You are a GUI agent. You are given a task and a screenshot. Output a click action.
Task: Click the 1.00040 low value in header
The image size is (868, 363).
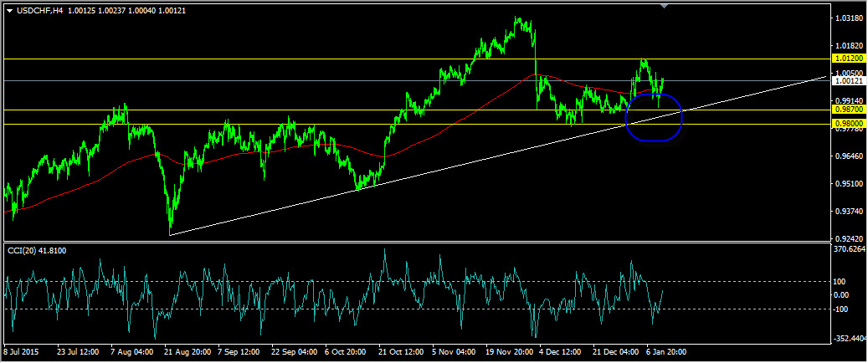(141, 11)
